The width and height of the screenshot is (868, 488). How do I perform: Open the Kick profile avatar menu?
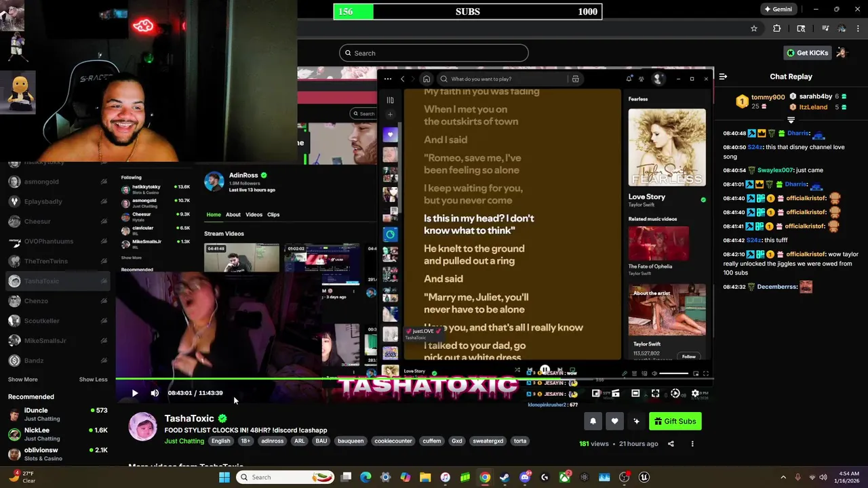(842, 53)
